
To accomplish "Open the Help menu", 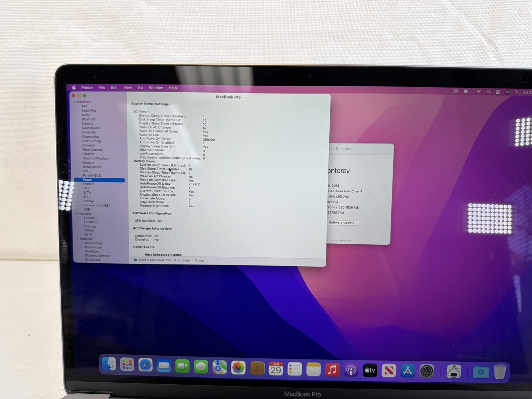I will coord(173,88).
